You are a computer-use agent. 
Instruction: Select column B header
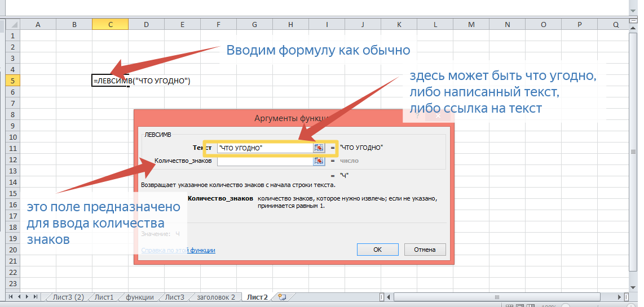point(74,25)
